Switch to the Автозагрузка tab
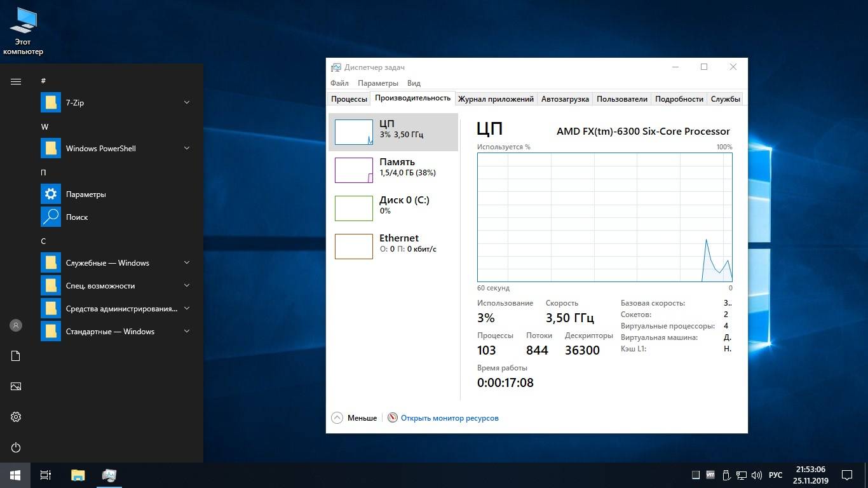 pos(565,99)
